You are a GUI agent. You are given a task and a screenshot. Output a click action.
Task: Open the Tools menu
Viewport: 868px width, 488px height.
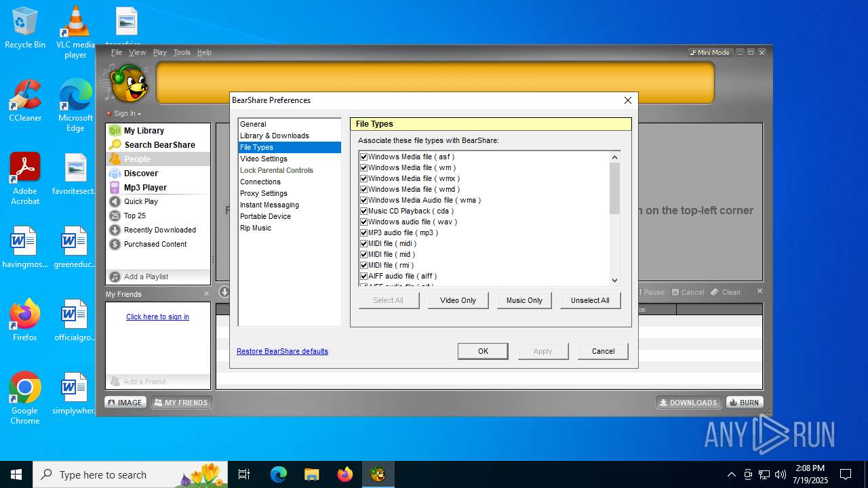182,52
